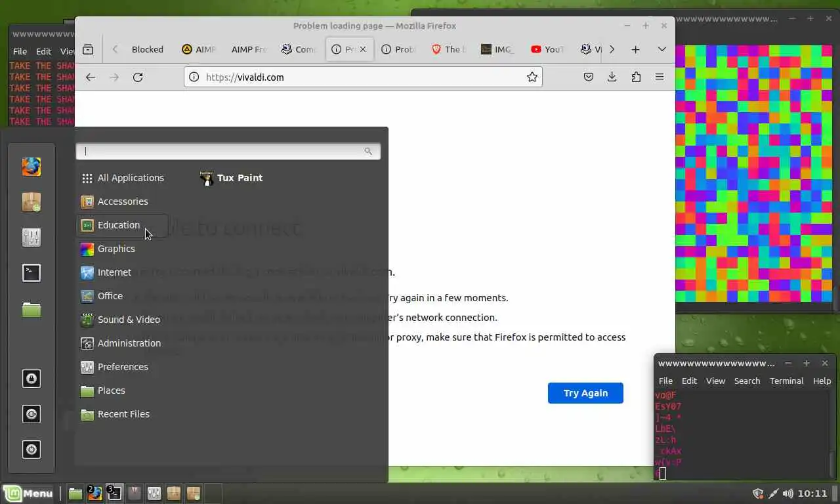
Task: Select the Education category
Action: [x=122, y=225]
